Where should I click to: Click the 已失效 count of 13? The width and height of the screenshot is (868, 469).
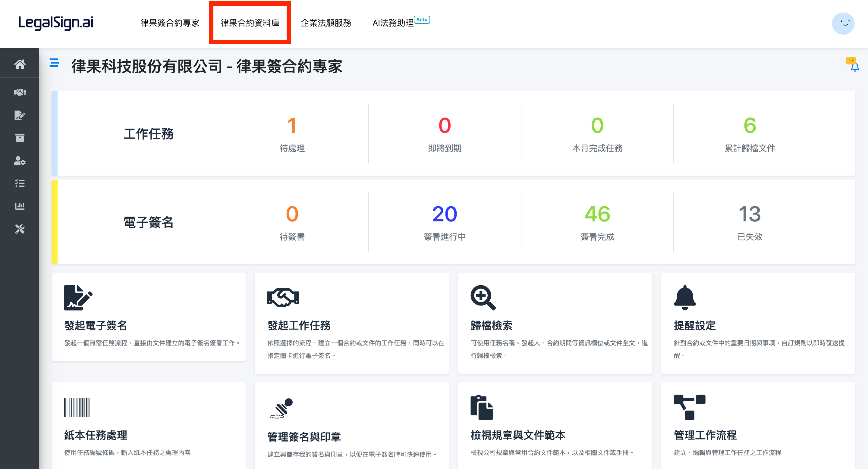(x=750, y=214)
